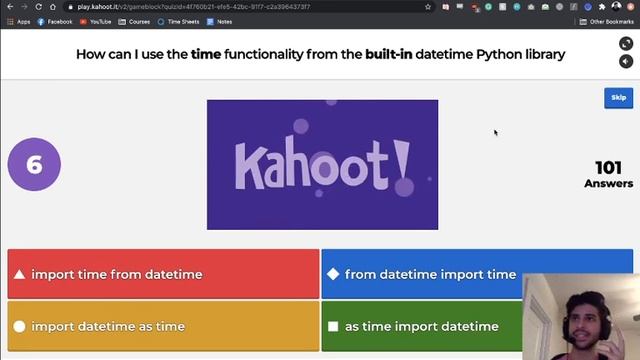The width and height of the screenshot is (640, 360).
Task: Open the Chrome extensions puzzle icon
Action: point(602,7)
